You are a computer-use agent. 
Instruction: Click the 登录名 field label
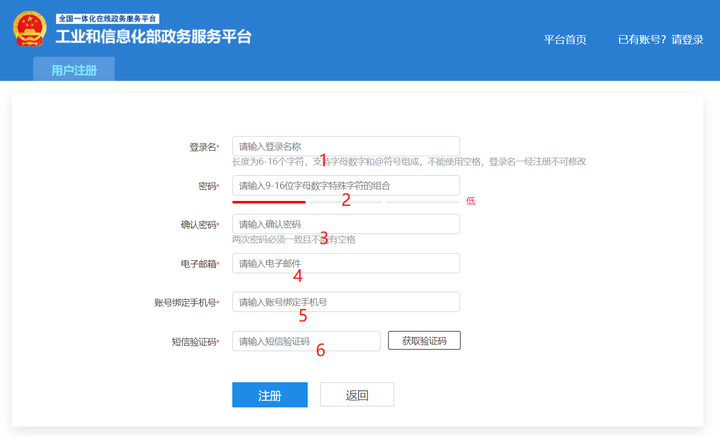click(203, 147)
